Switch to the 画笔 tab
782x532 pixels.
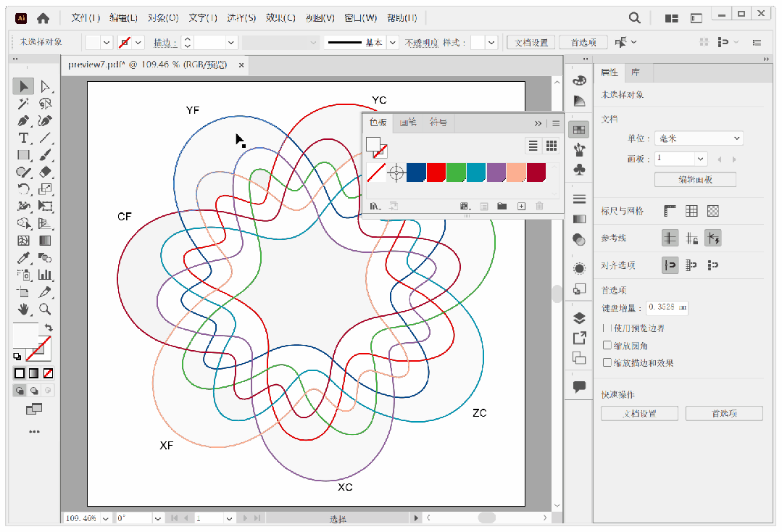coord(407,122)
